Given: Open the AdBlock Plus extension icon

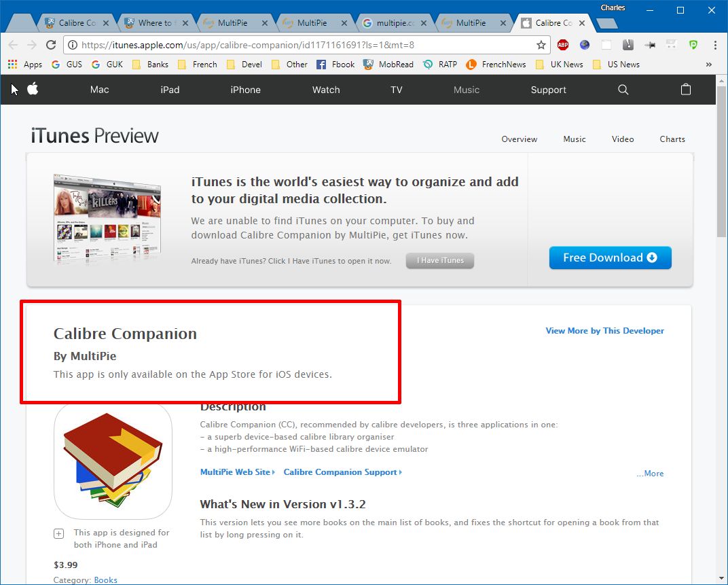Looking at the screenshot, I should [563, 45].
